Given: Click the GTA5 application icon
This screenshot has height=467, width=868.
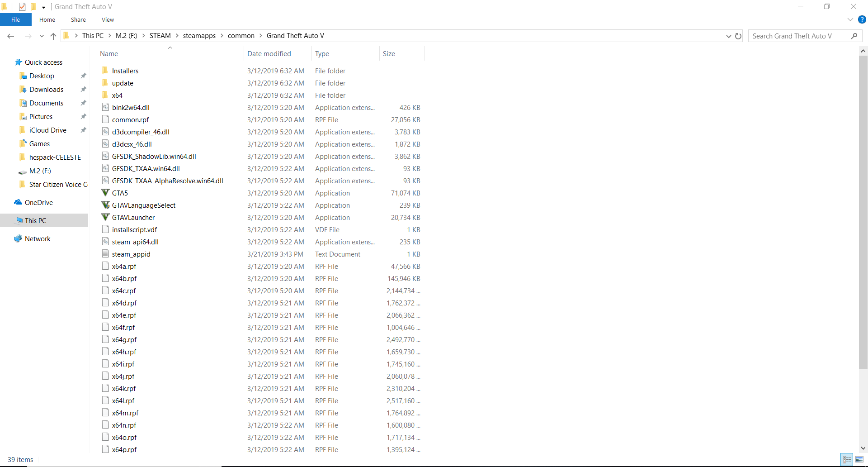Looking at the screenshot, I should (105, 193).
